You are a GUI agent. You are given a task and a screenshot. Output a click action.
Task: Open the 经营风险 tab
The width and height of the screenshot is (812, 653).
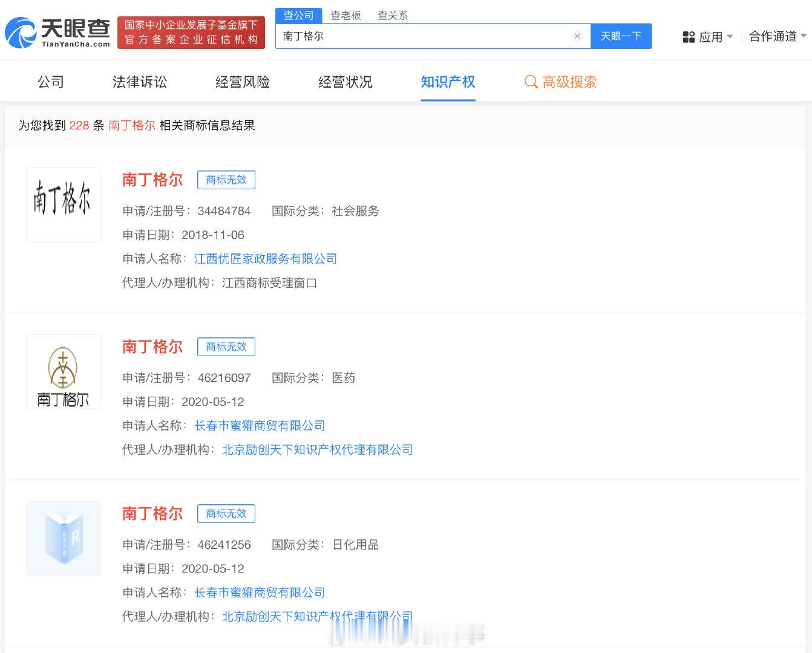coord(243,82)
